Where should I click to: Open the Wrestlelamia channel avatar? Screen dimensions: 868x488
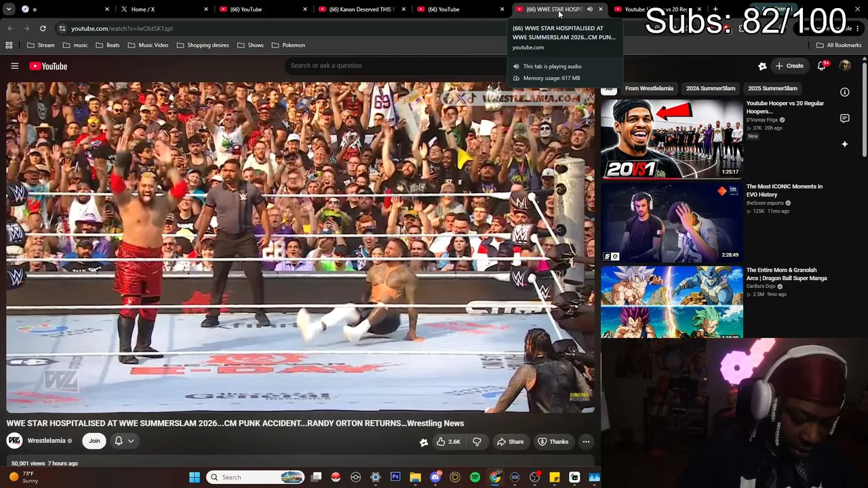(x=14, y=441)
